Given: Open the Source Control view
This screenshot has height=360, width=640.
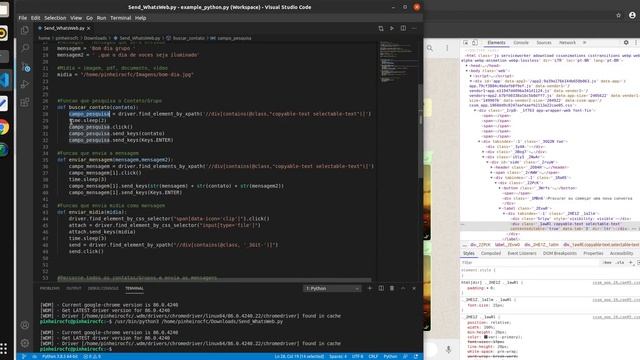Looking at the screenshot, I should (x=25, y=67).
